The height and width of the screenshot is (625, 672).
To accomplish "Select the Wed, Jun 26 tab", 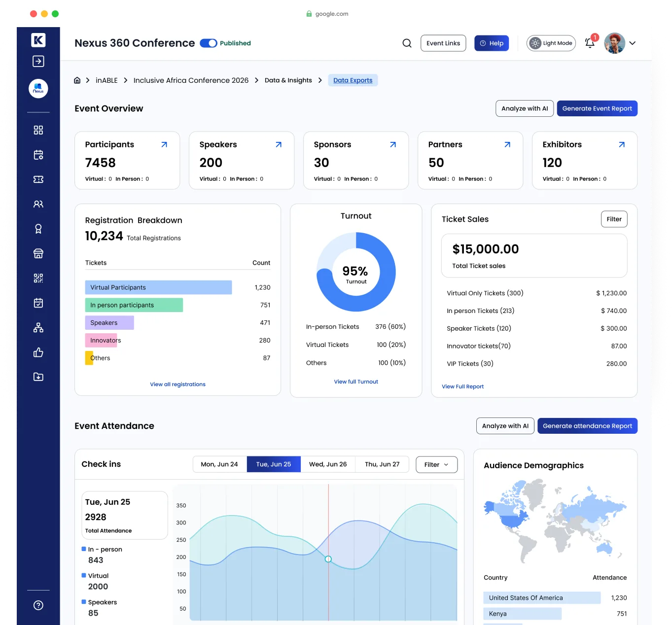I will [328, 464].
